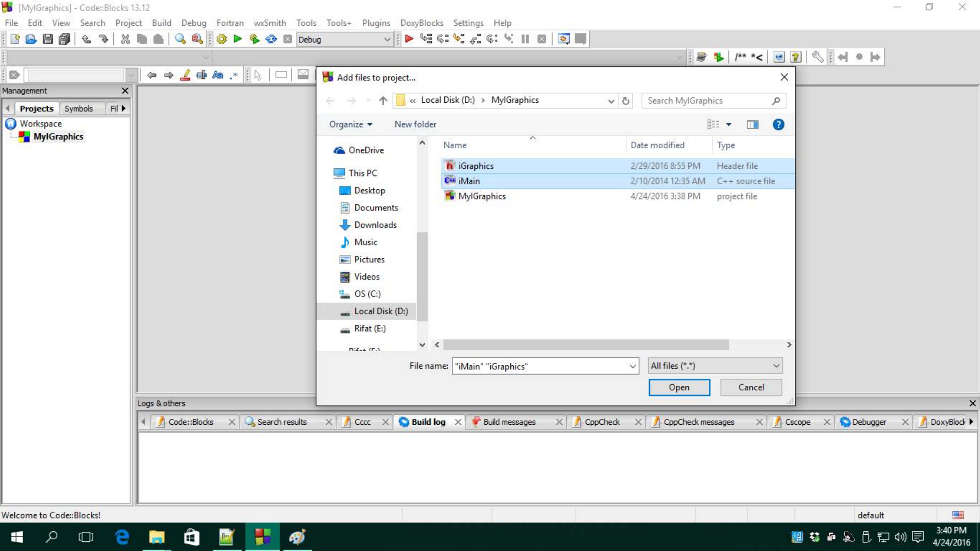Click the Open button
Image resolution: width=980 pixels, height=551 pixels.
click(679, 387)
